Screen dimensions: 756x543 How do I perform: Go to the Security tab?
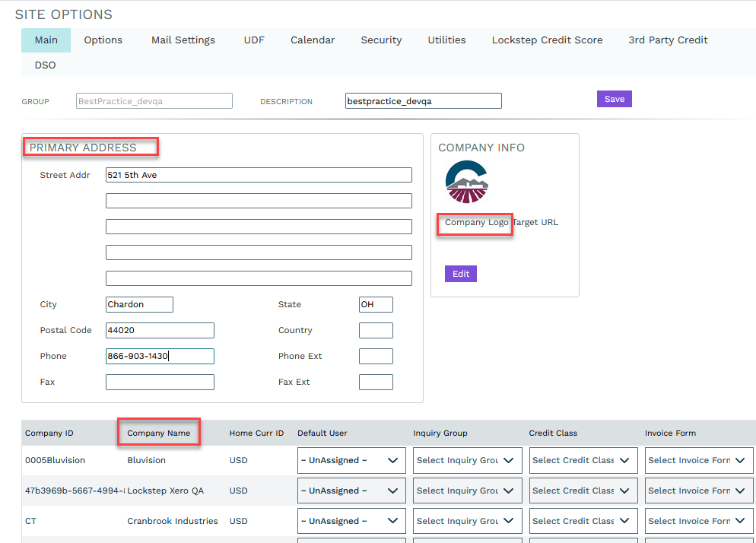point(381,40)
